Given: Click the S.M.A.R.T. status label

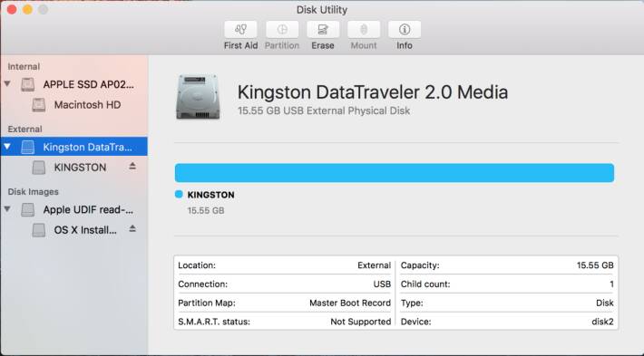Looking at the screenshot, I should point(214,322).
